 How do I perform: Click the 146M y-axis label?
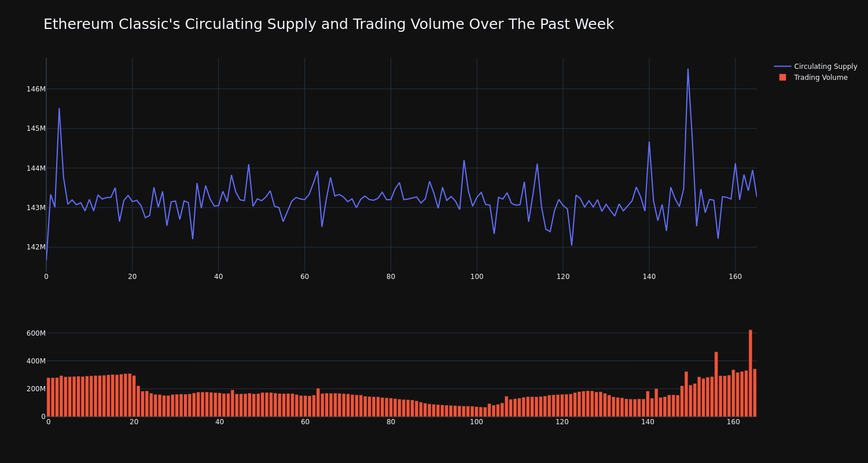36,89
